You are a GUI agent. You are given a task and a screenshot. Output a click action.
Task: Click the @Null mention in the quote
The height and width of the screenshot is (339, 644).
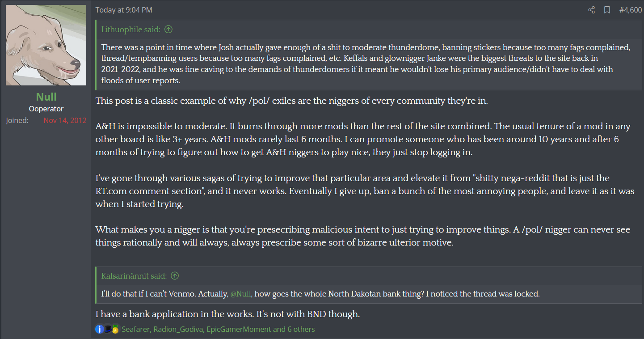(241, 294)
